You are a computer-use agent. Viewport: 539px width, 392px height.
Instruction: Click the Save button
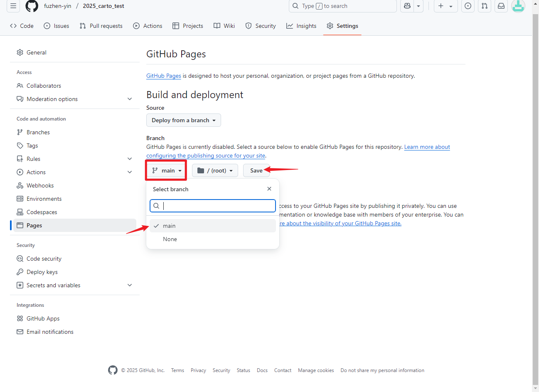(x=256, y=170)
